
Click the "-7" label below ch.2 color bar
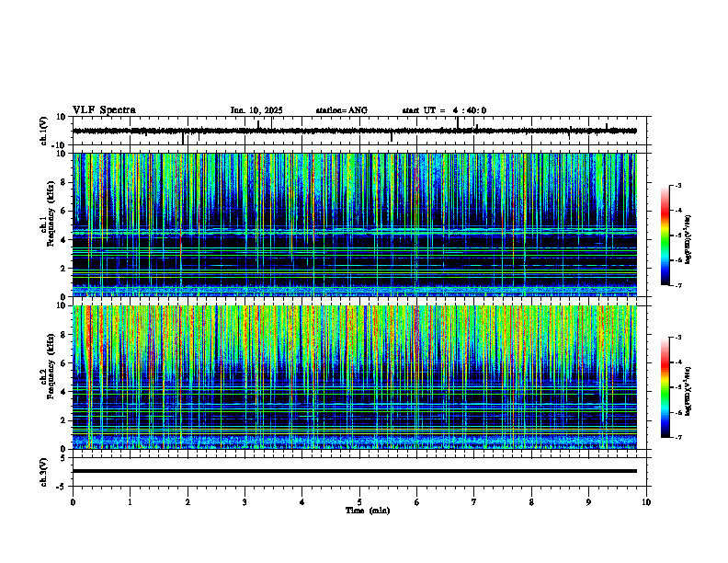pyautogui.click(x=678, y=437)
